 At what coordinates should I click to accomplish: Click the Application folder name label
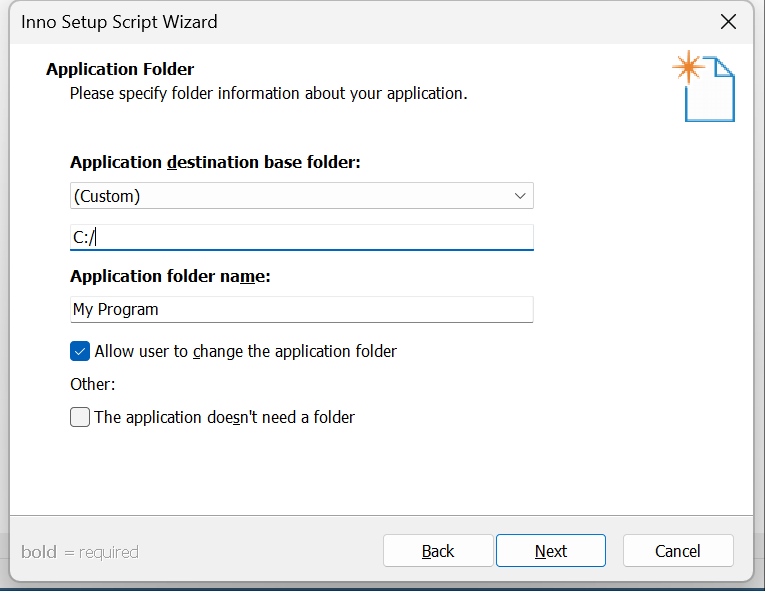pyautogui.click(x=170, y=276)
